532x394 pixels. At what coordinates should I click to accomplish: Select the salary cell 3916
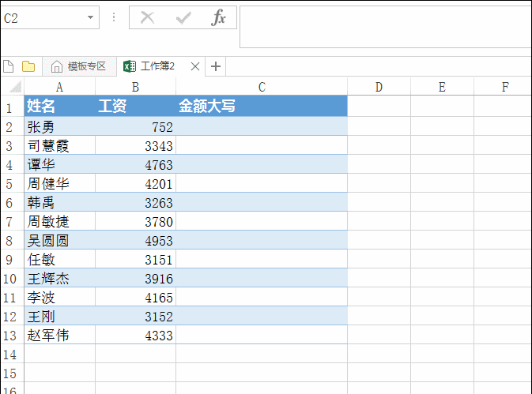pyautogui.click(x=135, y=278)
